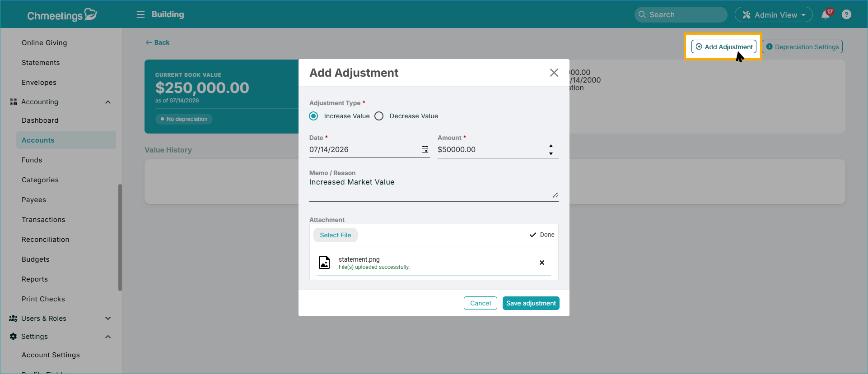Expand the Users & Roles section
The width and height of the screenshot is (868, 374).
coord(108,319)
